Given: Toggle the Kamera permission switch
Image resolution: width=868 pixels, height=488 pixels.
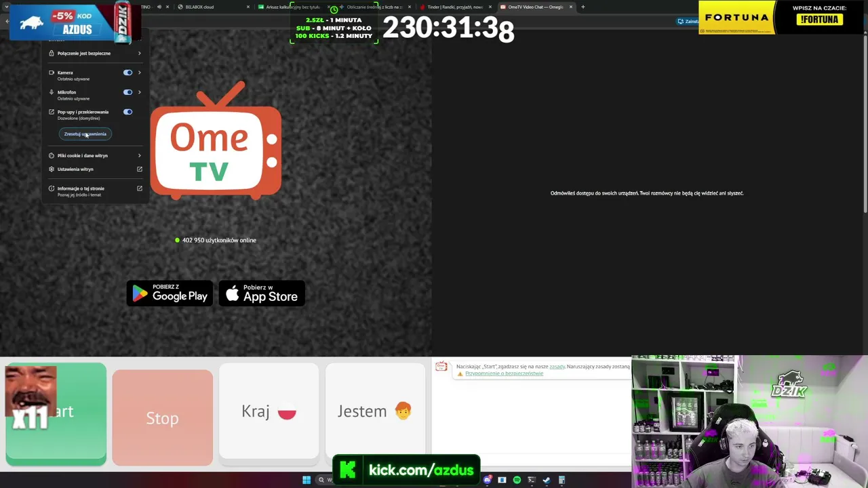Looking at the screenshot, I should click(127, 73).
